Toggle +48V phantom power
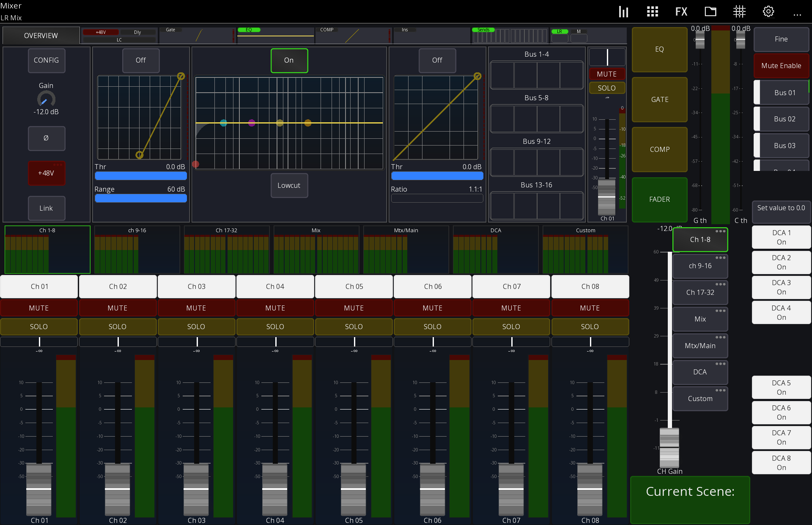812x525 pixels. point(47,173)
